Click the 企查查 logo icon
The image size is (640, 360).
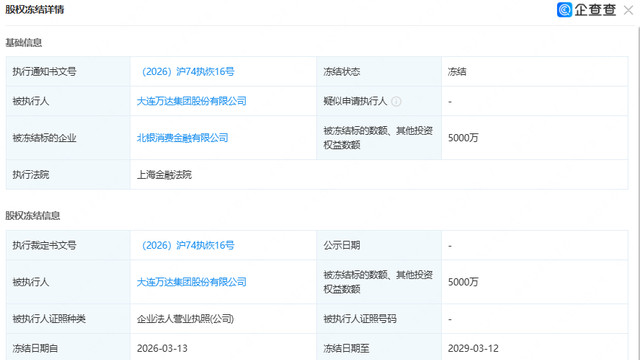[564, 10]
